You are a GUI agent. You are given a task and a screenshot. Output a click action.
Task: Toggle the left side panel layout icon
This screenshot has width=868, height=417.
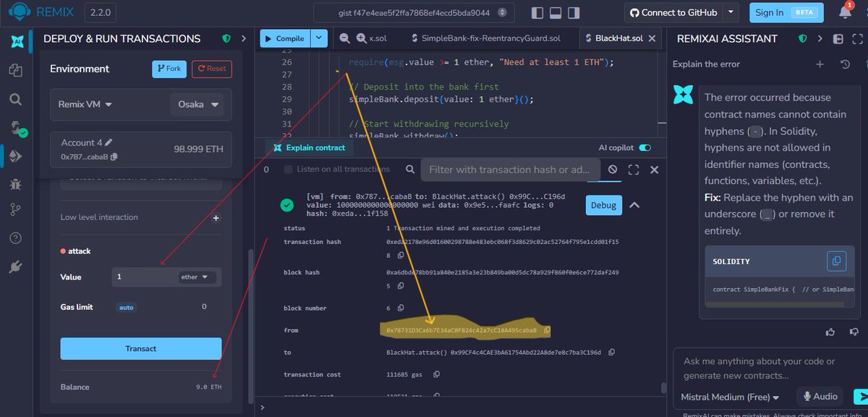pyautogui.click(x=537, y=12)
